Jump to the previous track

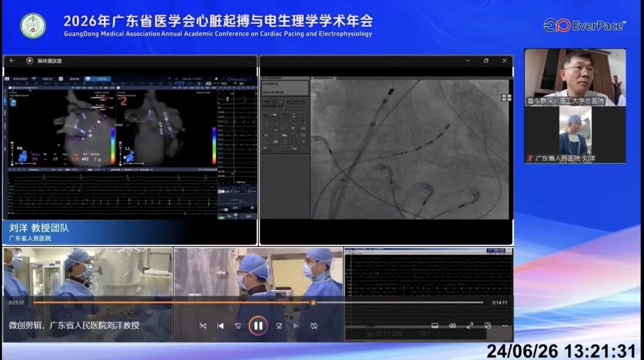pyautogui.click(x=221, y=326)
